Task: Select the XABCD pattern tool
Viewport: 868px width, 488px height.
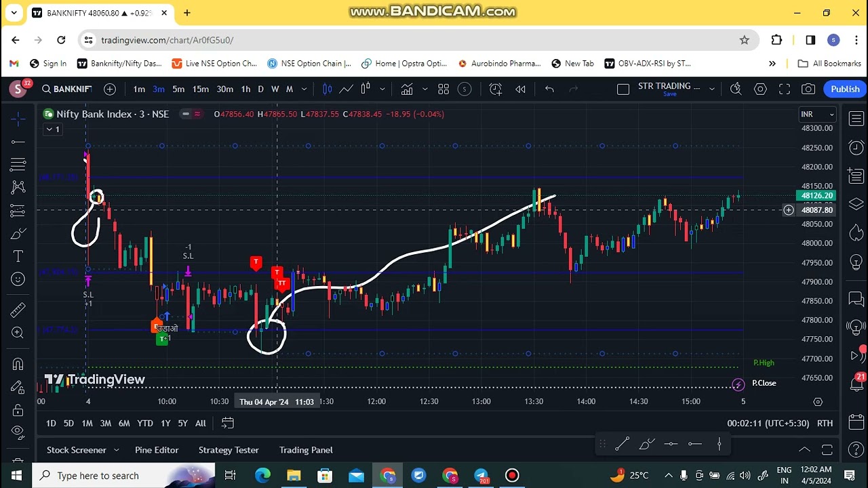Action: pos(18,187)
